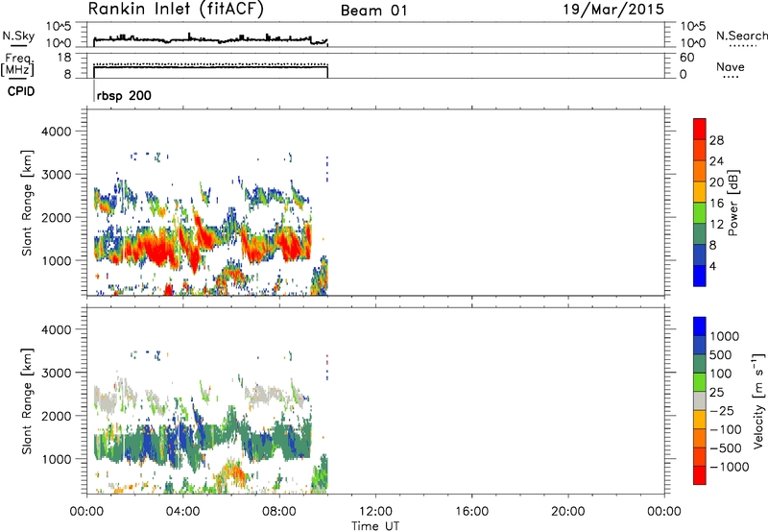Screen dimensions: 768x532
Task: Click the frequency trace in the Freq panel
Action: tap(210, 67)
